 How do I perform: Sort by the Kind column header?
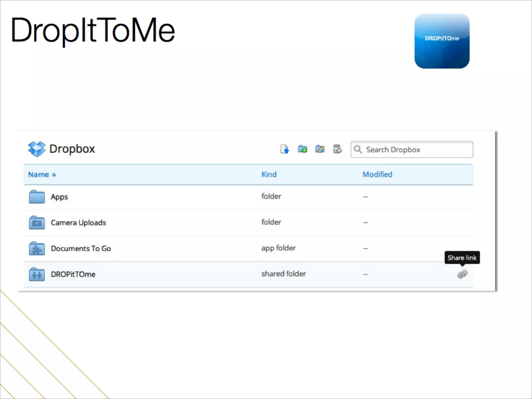(x=269, y=174)
